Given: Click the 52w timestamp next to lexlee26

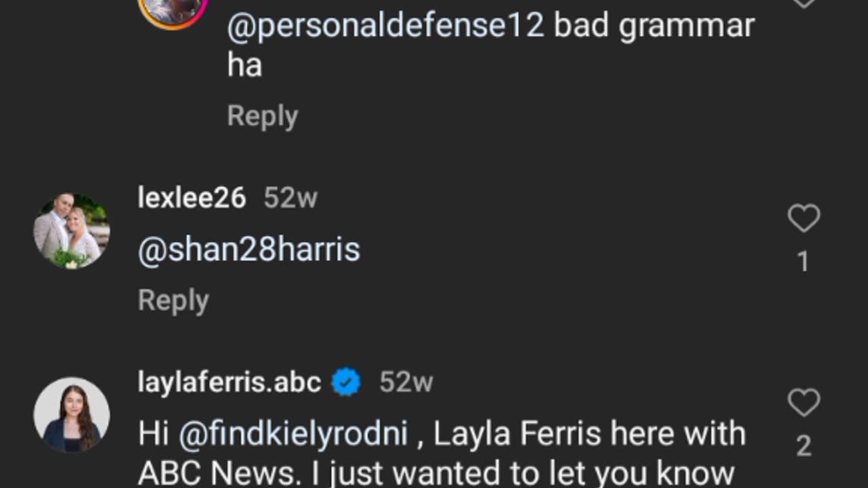Looking at the screenshot, I should (x=290, y=198).
